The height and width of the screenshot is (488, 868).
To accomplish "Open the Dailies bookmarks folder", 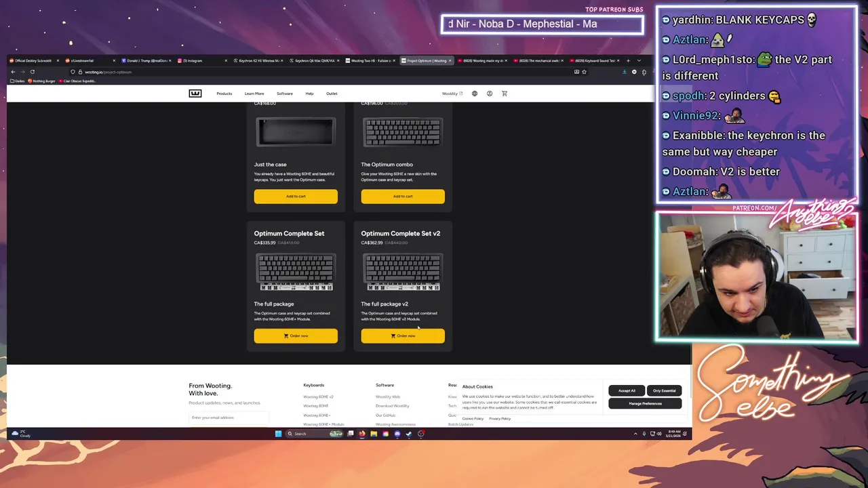I will click(18, 81).
